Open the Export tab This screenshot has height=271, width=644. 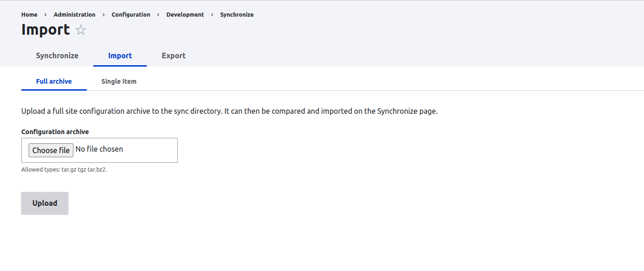pos(174,55)
